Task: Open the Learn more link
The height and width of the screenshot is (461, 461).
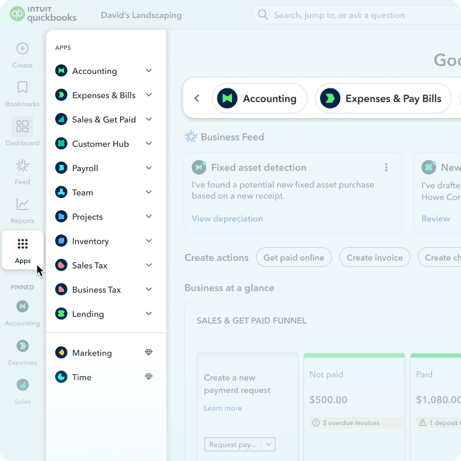Action: (223, 408)
